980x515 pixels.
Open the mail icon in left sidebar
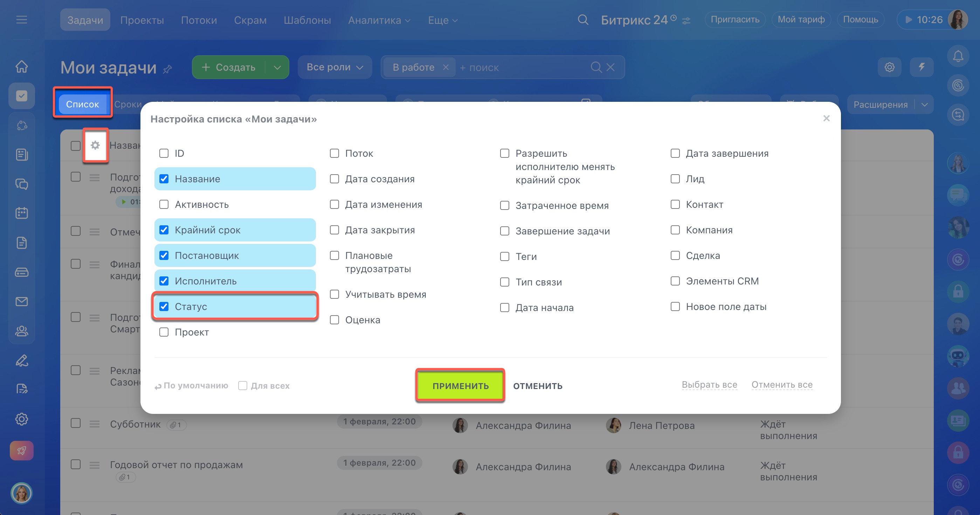tap(22, 301)
